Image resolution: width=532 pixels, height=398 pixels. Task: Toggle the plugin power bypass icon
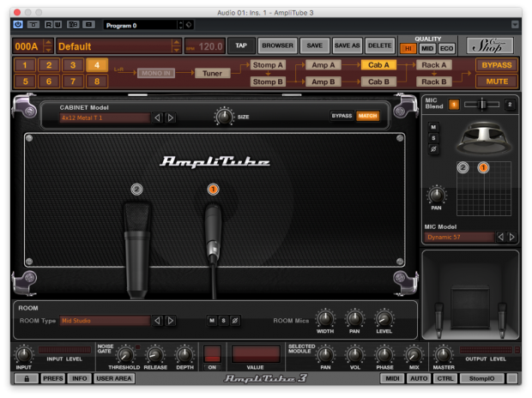18,25
